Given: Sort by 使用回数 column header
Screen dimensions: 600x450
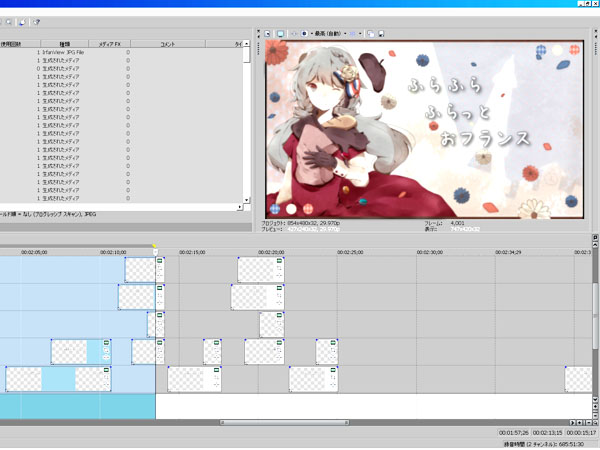Looking at the screenshot, I should [x=20, y=44].
